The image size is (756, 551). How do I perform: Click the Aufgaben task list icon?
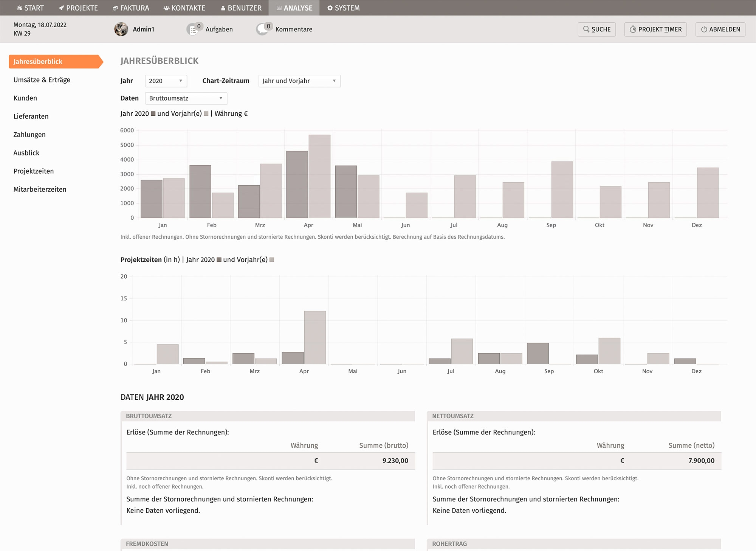pos(193,29)
